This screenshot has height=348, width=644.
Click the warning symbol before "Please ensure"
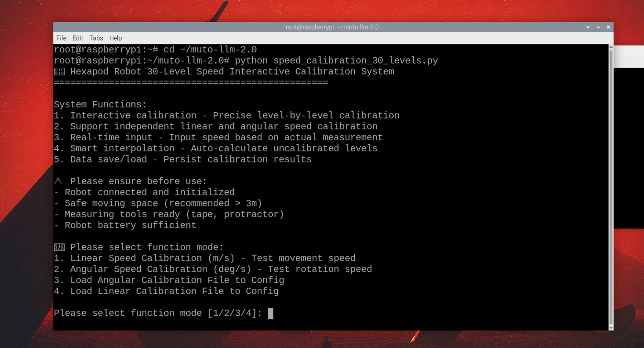click(x=58, y=181)
